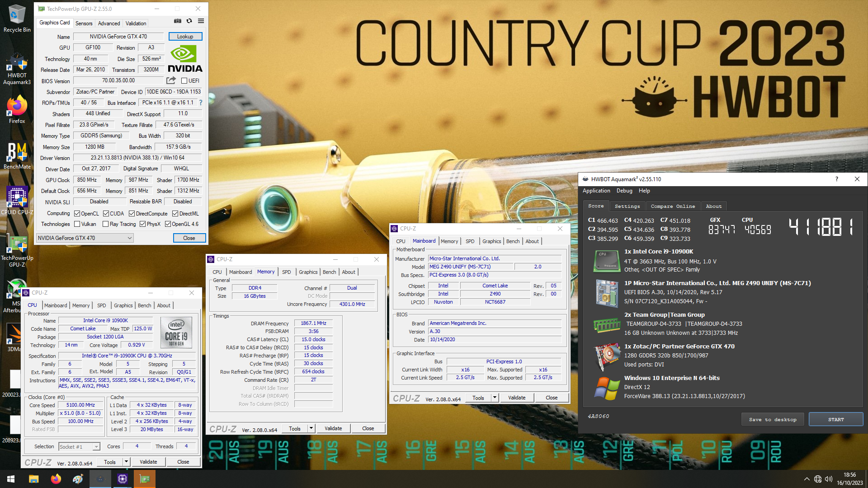Viewport: 868px width, 488px height.
Task: Click Save to desktop in Aquamark
Action: point(773,419)
